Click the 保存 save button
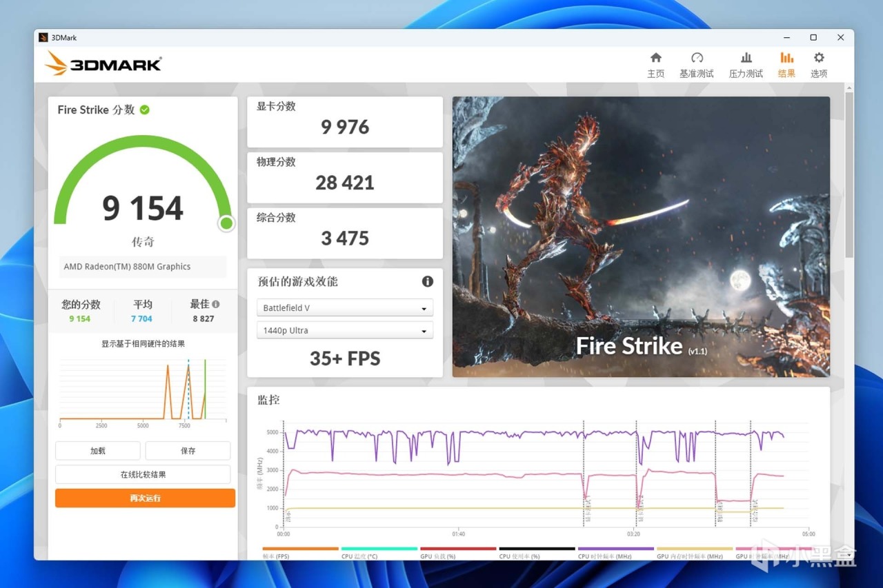 coord(188,451)
